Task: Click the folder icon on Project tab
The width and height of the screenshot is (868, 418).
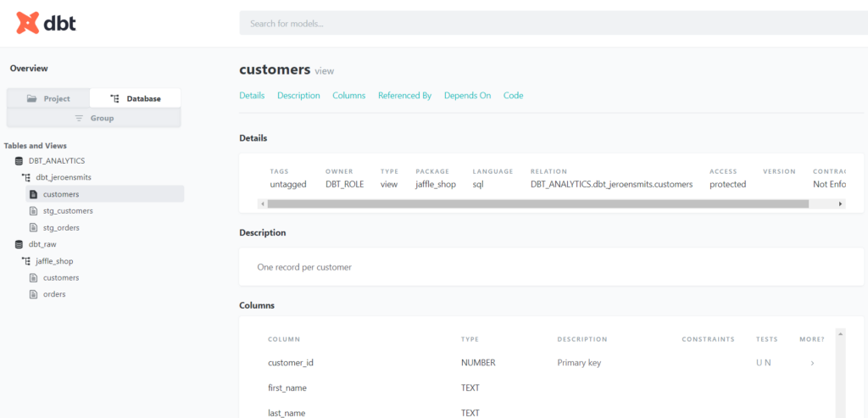Action: pyautogui.click(x=32, y=98)
